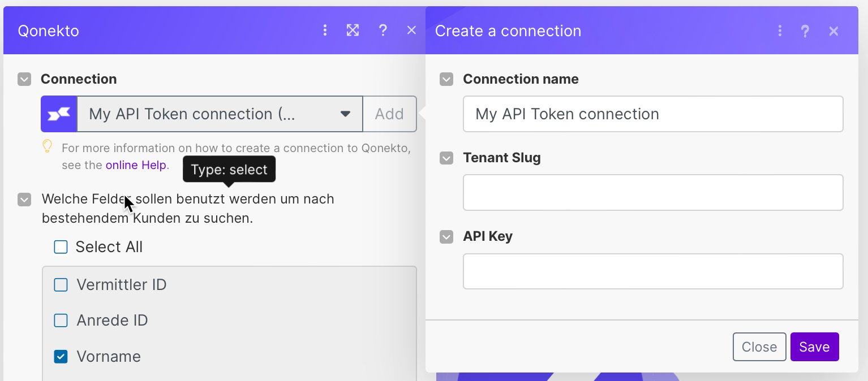Click the Close button in dialog
This screenshot has height=381, width=868.
pyautogui.click(x=759, y=347)
